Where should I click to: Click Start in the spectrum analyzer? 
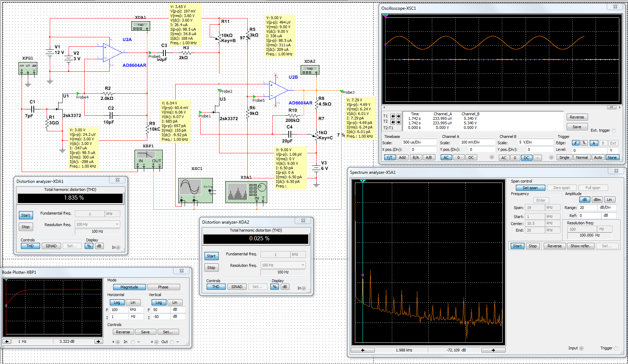pos(517,246)
